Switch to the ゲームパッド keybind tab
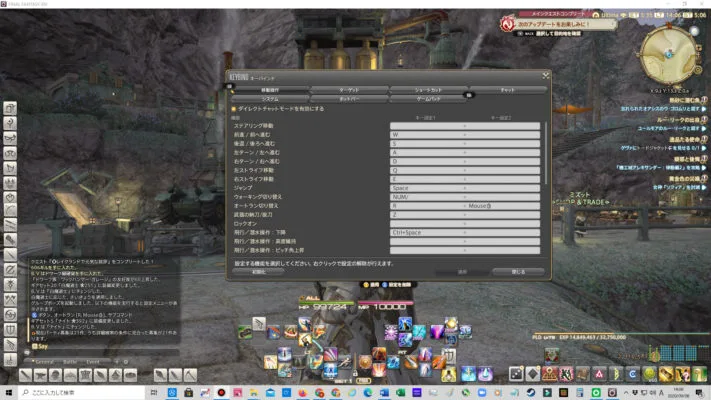Image resolution: width=711 pixels, height=400 pixels. pos(428,98)
